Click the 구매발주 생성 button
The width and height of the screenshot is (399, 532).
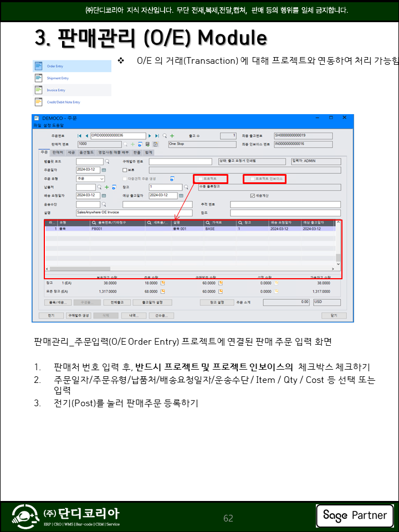tap(78, 315)
